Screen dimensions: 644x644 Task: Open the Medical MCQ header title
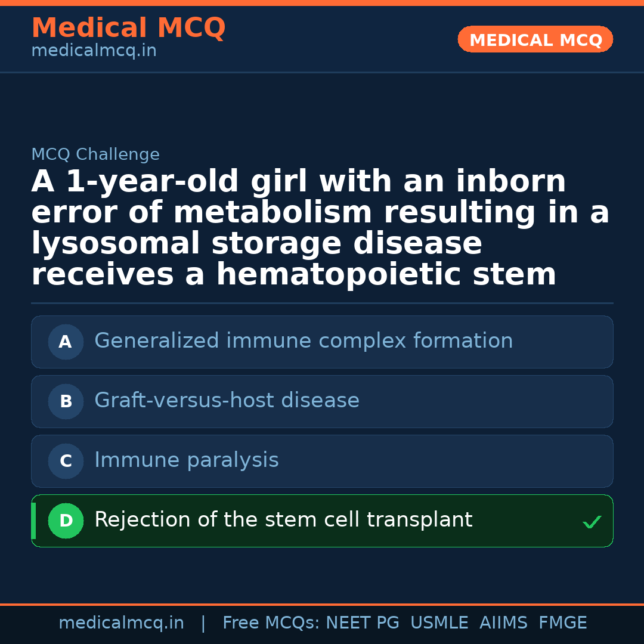[x=128, y=28]
